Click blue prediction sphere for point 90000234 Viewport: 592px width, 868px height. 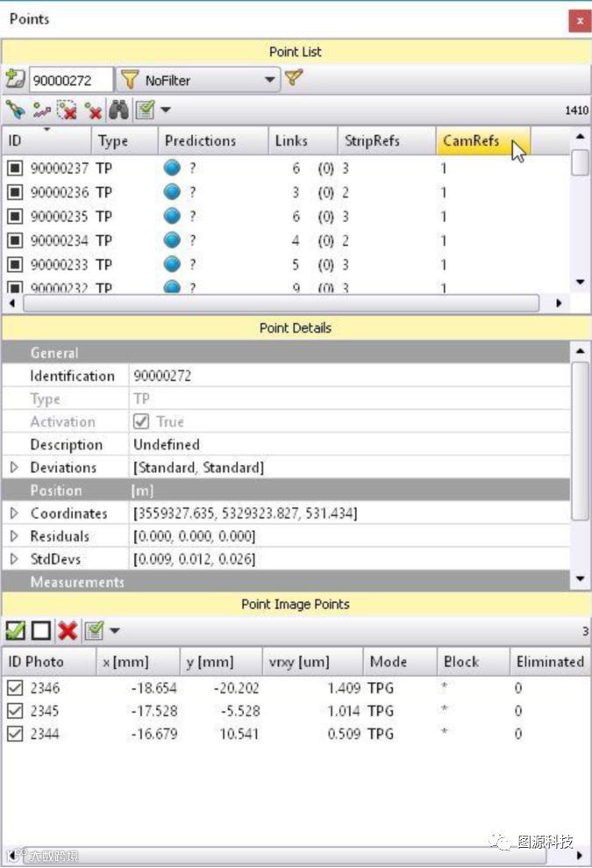pyautogui.click(x=172, y=240)
